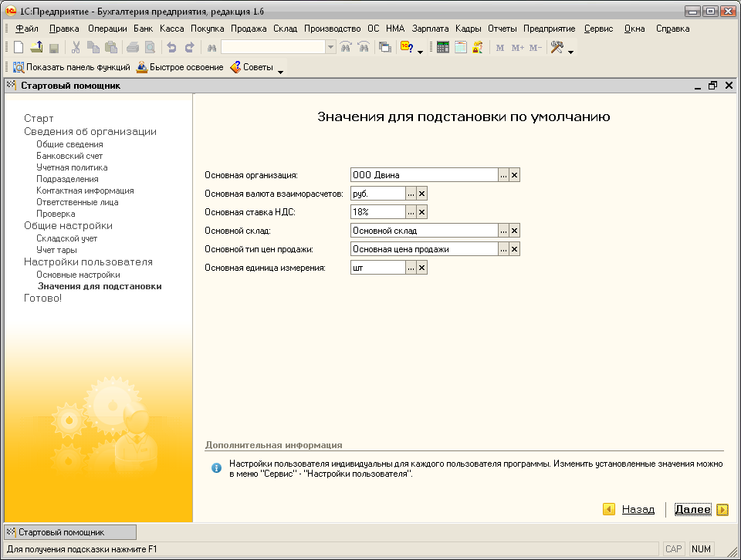Click the toolbar search text field

click(273, 47)
